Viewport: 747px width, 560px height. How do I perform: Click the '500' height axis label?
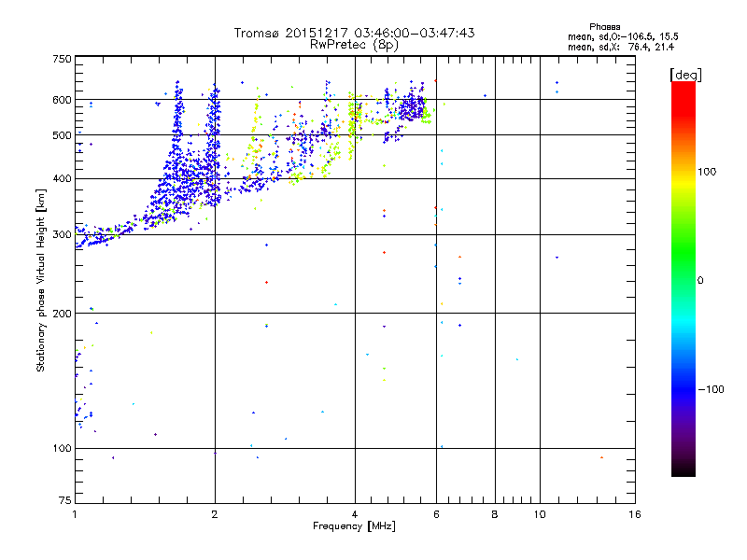(x=62, y=135)
